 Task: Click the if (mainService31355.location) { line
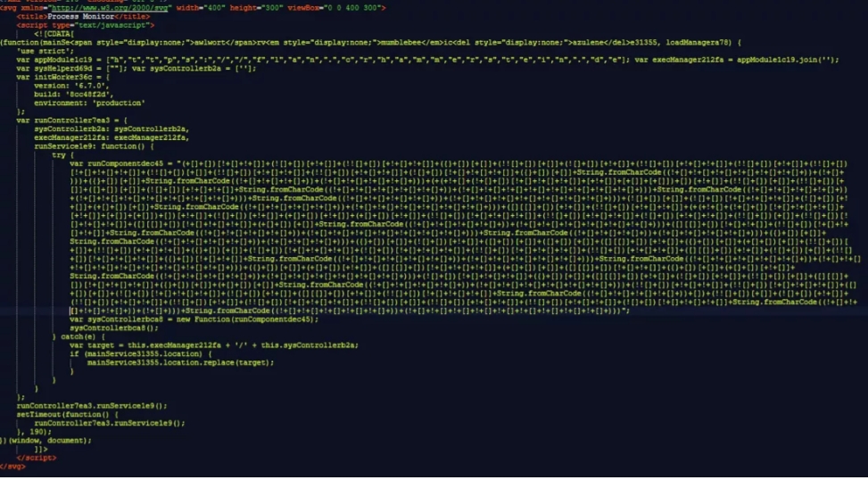[x=139, y=354]
